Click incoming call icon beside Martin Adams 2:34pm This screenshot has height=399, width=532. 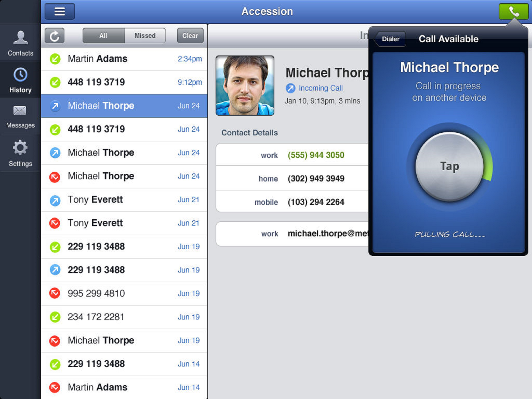tap(55, 59)
